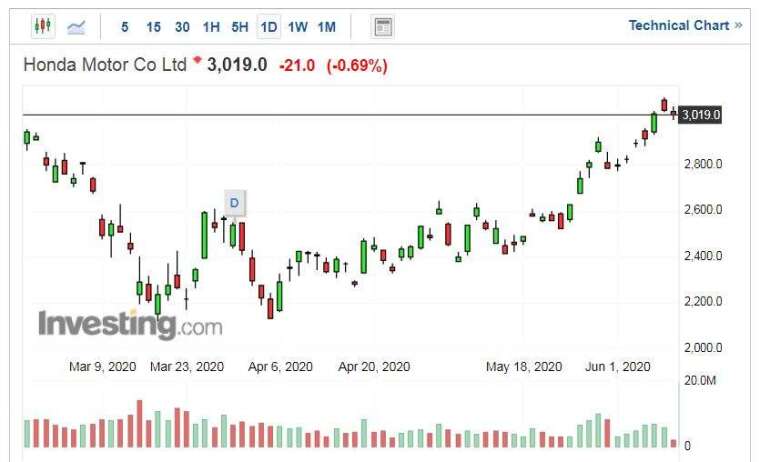Open the Technical Chart link
The image size is (760, 462).
[x=685, y=26]
